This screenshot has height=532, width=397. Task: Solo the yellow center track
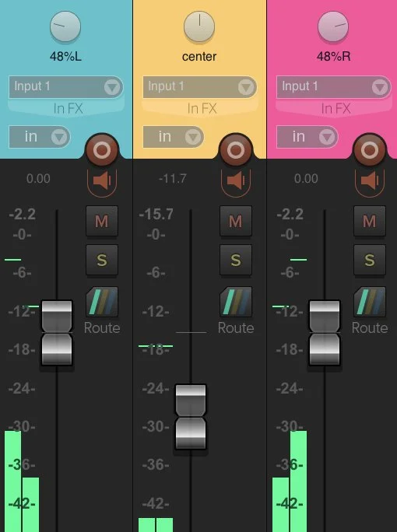(236, 260)
